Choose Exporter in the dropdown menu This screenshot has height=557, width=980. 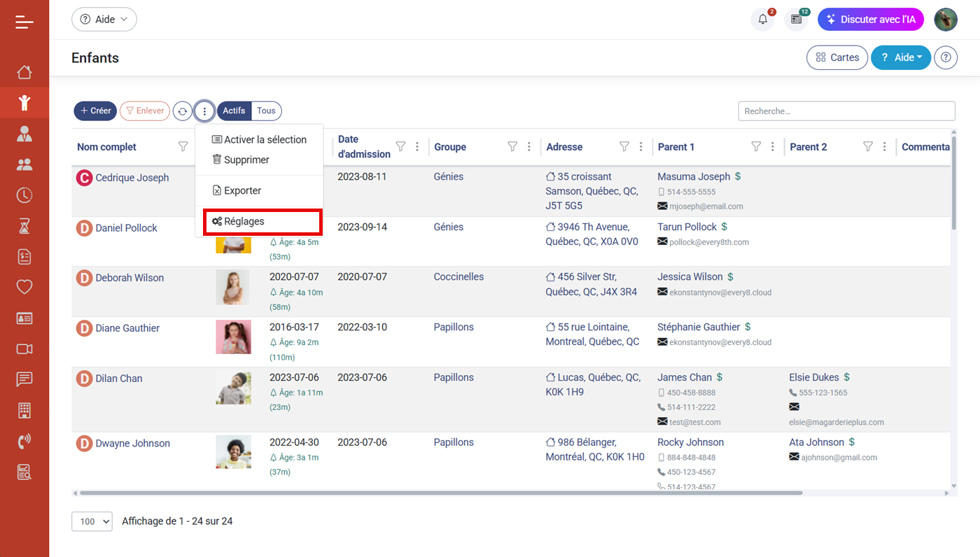pos(242,190)
